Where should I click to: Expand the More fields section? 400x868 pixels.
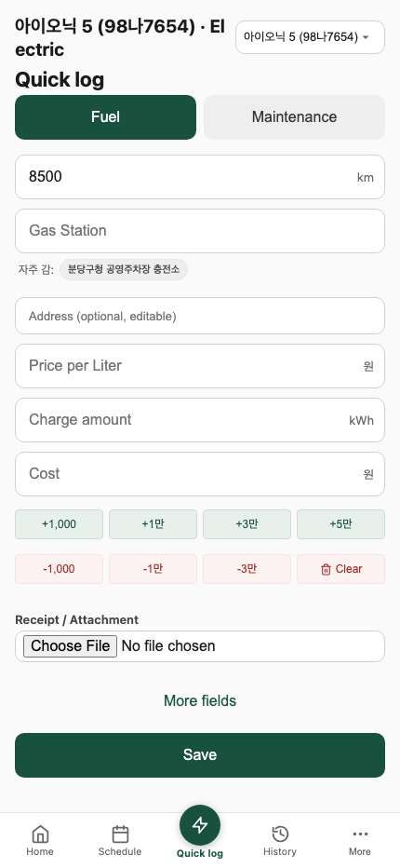(200, 700)
